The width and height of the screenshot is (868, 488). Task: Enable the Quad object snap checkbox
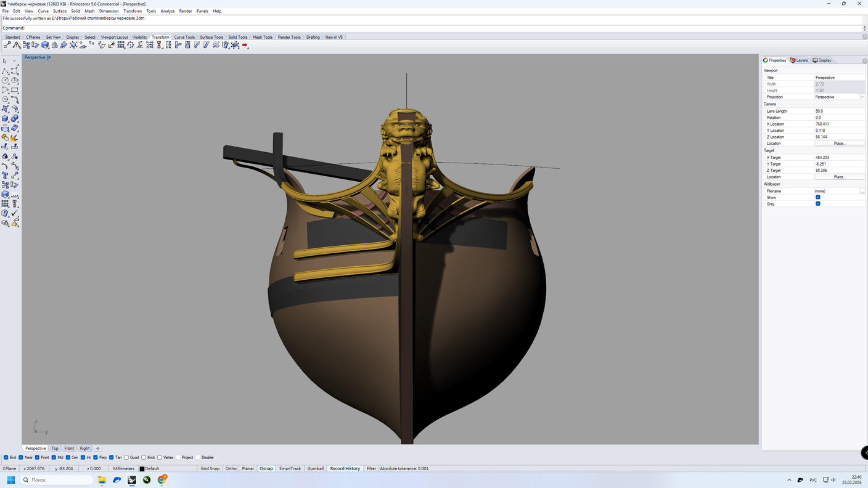126,457
